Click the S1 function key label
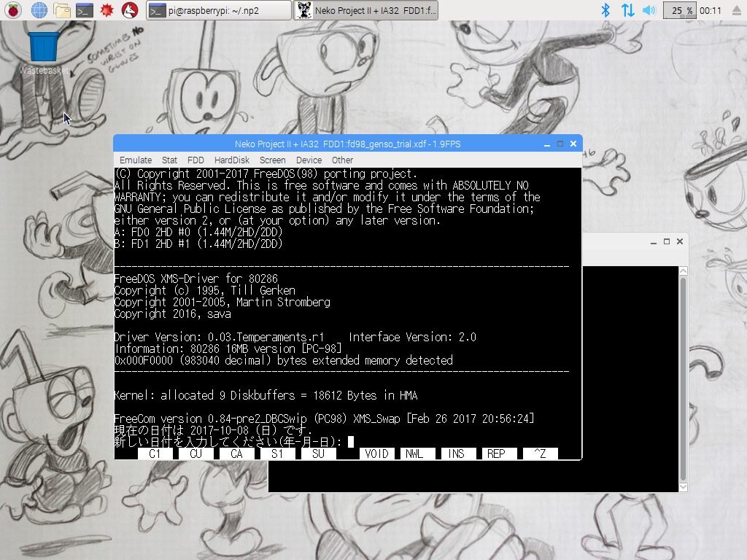Viewport: 747px width, 560px height. 278,454
